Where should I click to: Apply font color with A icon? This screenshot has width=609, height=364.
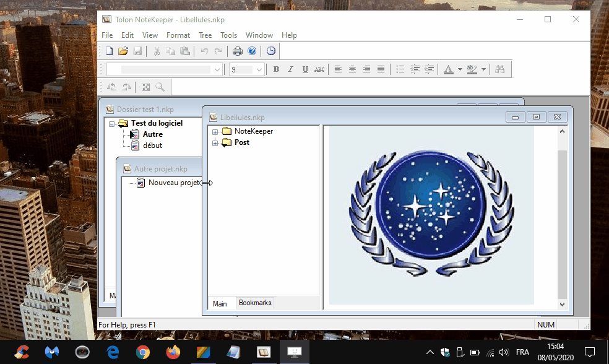point(449,69)
